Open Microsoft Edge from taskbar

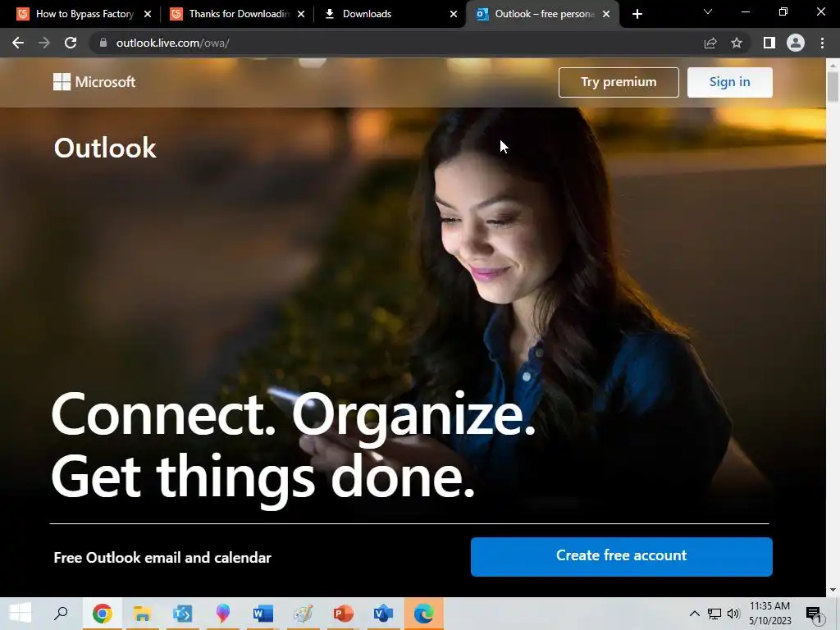[424, 614]
